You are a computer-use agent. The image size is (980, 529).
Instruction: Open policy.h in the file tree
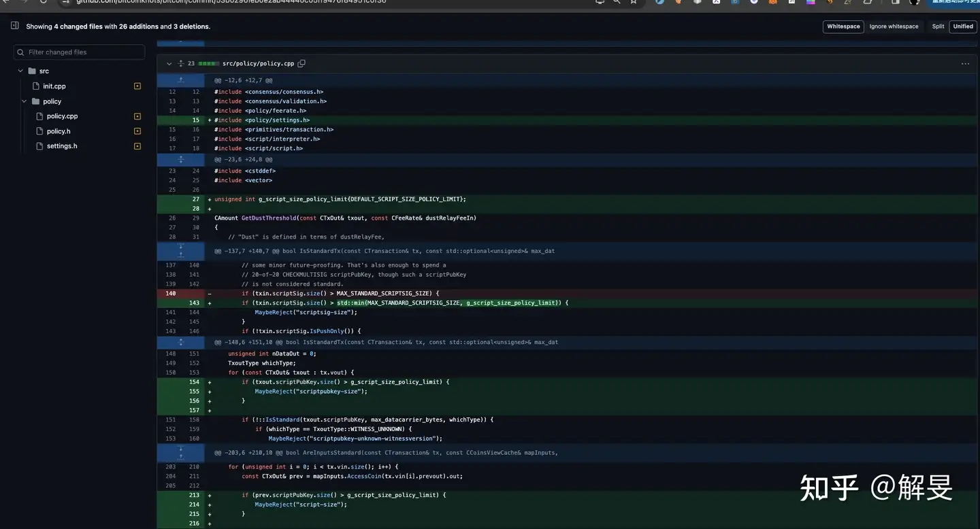tap(59, 131)
